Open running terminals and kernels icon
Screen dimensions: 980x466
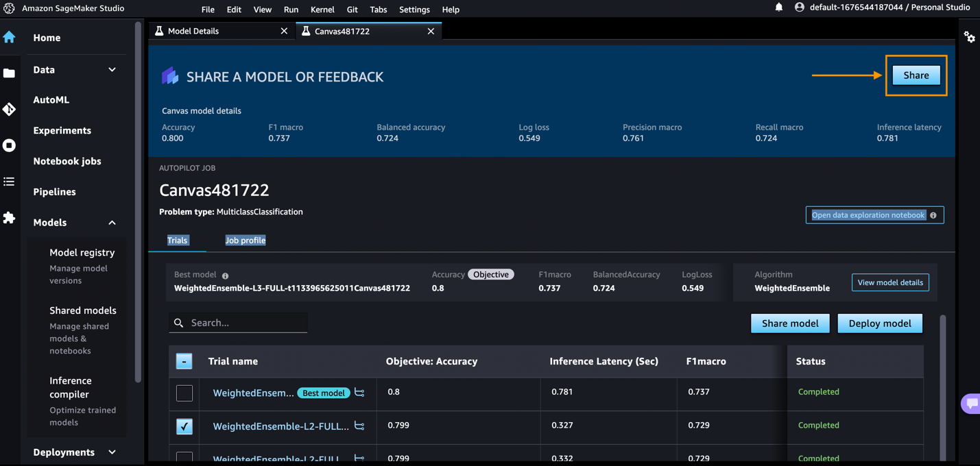tap(9, 145)
